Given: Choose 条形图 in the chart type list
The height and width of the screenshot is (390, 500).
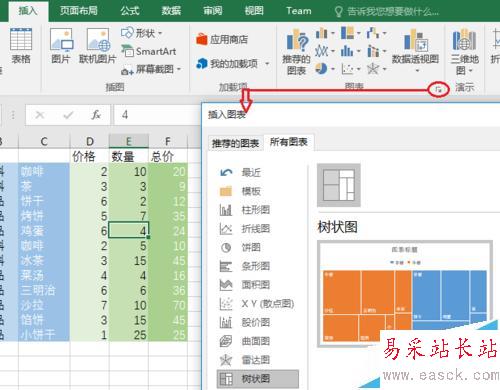Looking at the screenshot, I should [257, 266].
